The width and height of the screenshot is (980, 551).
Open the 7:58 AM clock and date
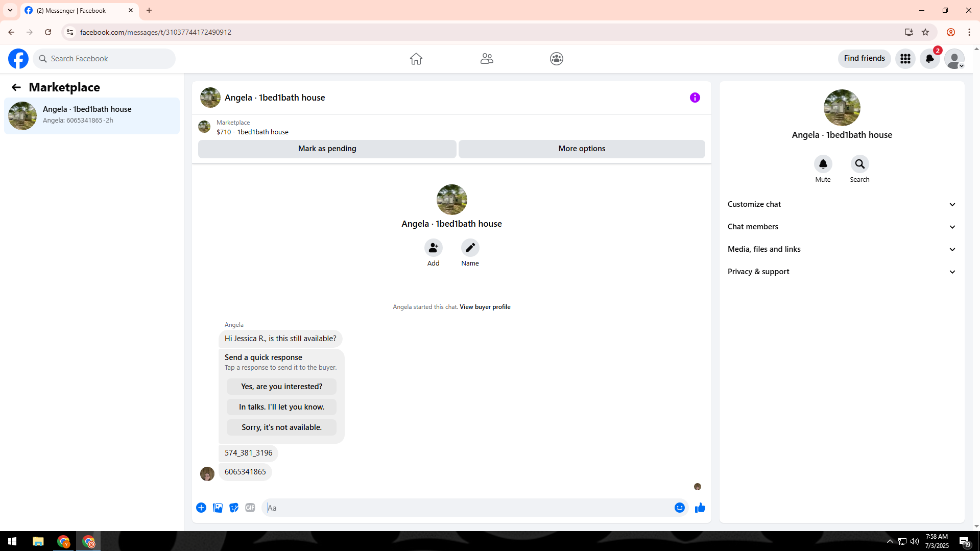937,541
